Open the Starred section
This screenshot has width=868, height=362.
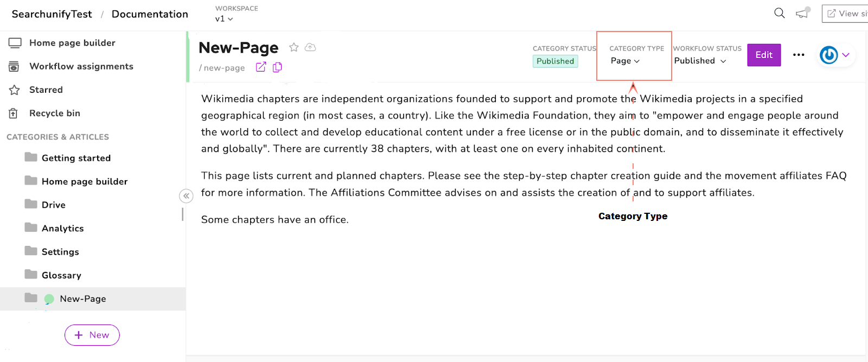pyautogui.click(x=46, y=90)
